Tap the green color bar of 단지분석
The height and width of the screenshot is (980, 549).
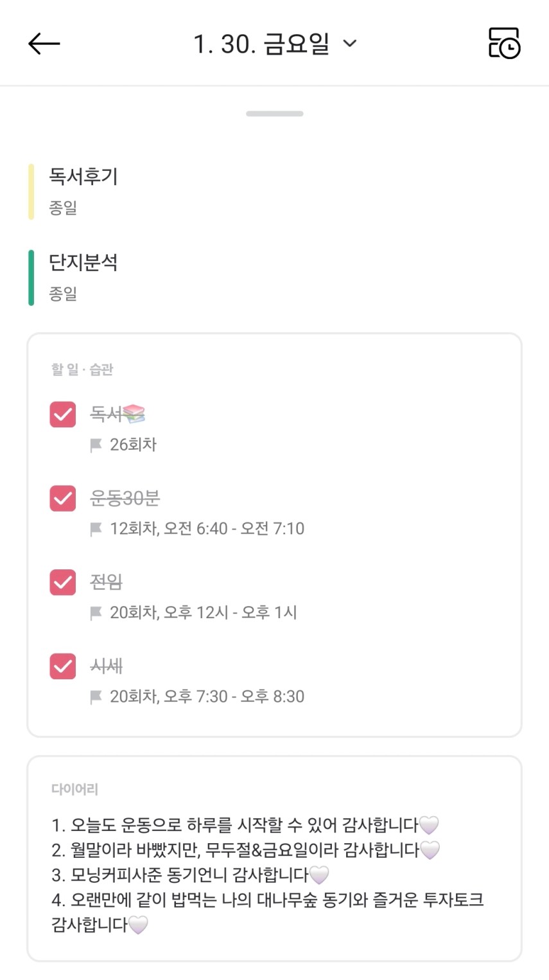[x=31, y=278]
